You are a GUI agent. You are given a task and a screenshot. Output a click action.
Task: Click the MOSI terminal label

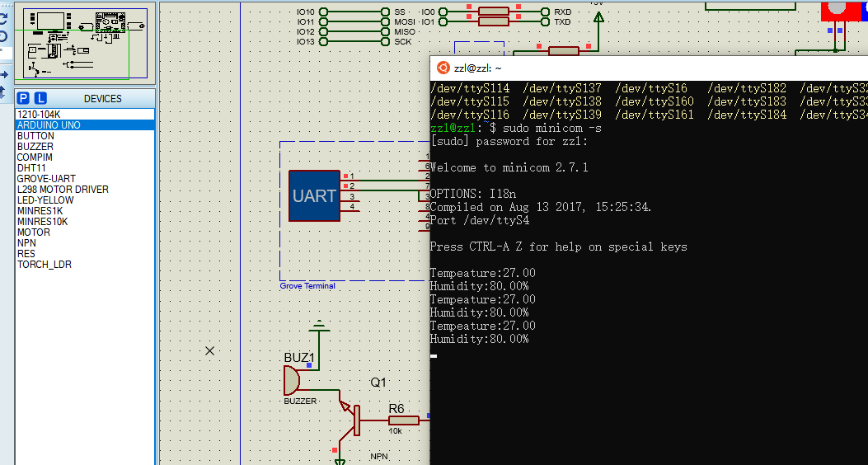(x=404, y=21)
